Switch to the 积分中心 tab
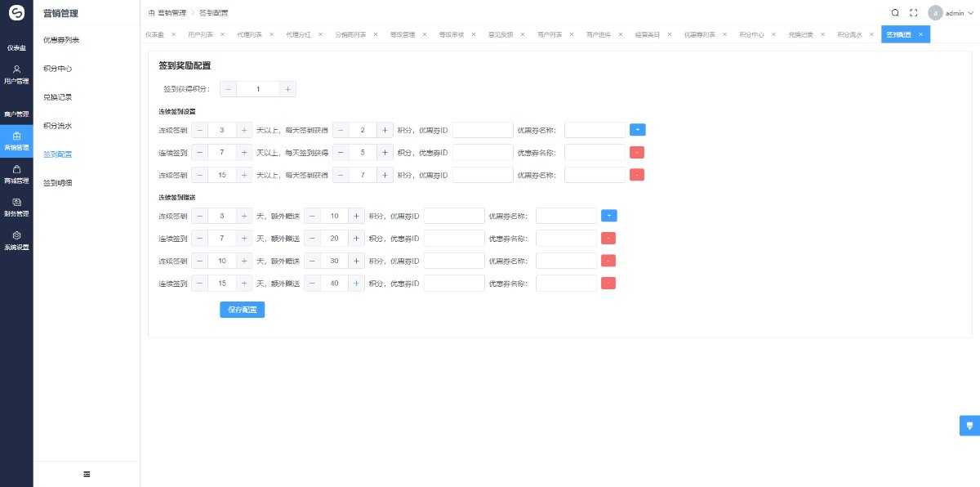This screenshot has width=980, height=487. [751, 35]
